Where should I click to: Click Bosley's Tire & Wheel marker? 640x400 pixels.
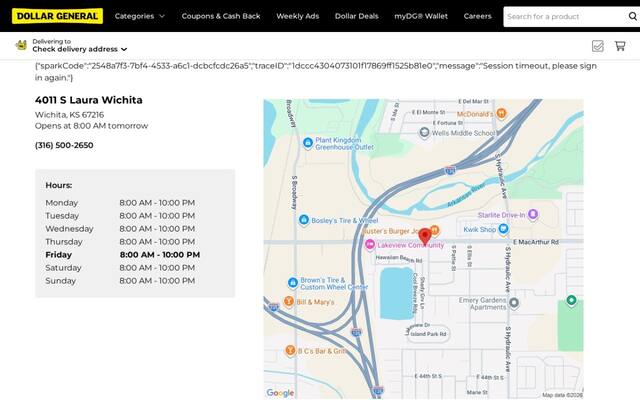(304, 220)
